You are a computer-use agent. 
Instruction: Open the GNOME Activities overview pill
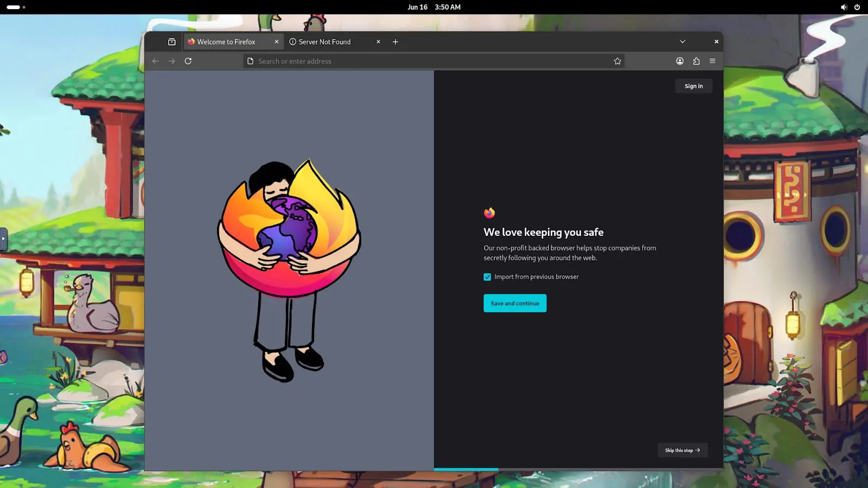pos(16,7)
